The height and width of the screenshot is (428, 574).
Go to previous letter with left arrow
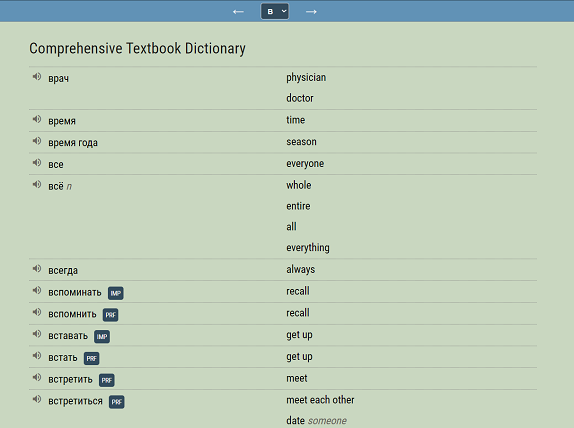(x=238, y=12)
